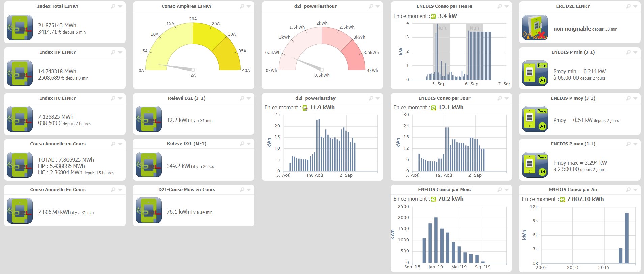The image size is (644, 274).
Task: Expand dropdown arrow on ERL D2L LINKY widget
Action: (635, 7)
